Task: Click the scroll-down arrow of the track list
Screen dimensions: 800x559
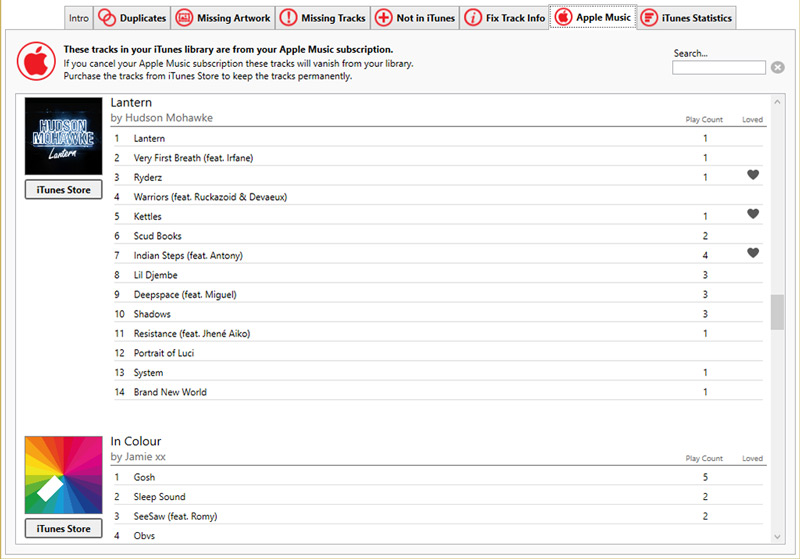Action: (x=777, y=537)
